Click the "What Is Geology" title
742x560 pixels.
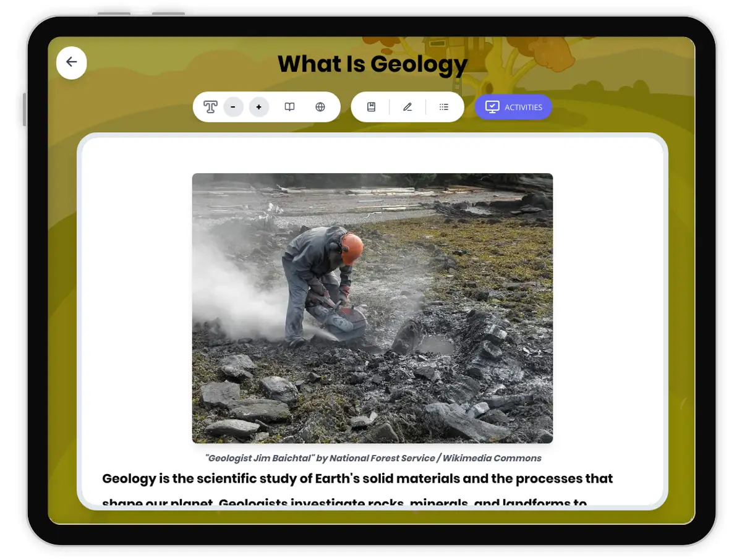372,64
